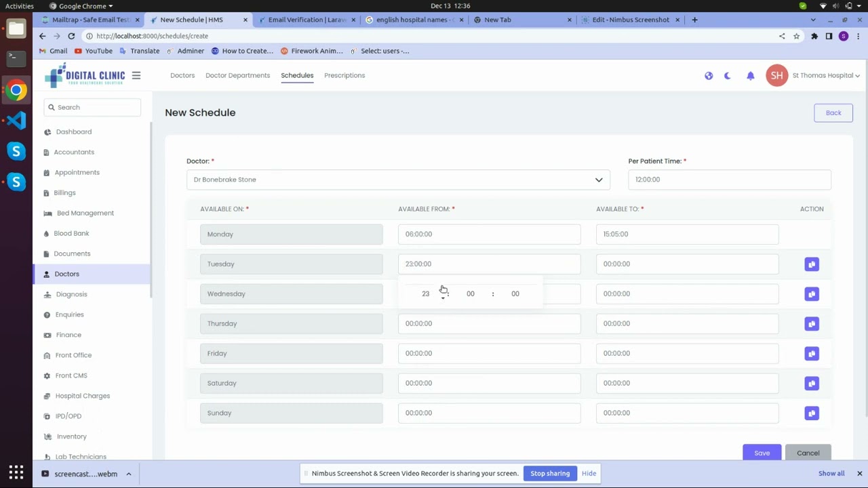Stop sharing the screen
The width and height of the screenshot is (868, 488).
pos(550,473)
